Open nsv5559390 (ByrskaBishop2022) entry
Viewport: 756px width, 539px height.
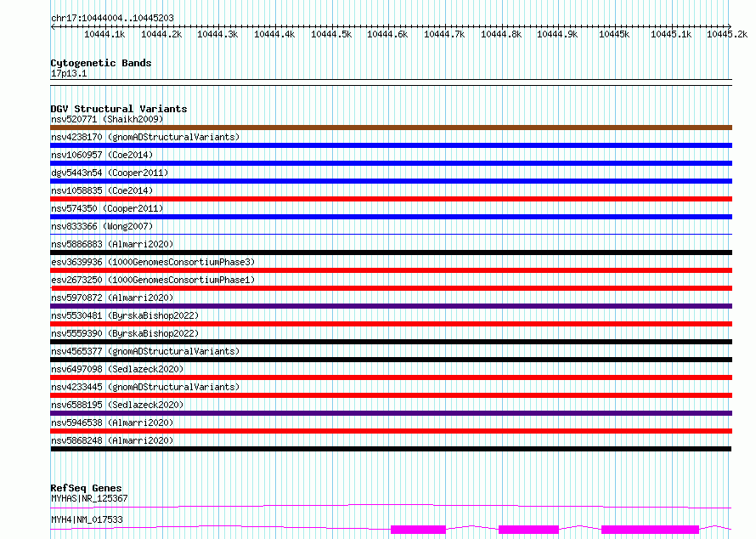pos(125,333)
